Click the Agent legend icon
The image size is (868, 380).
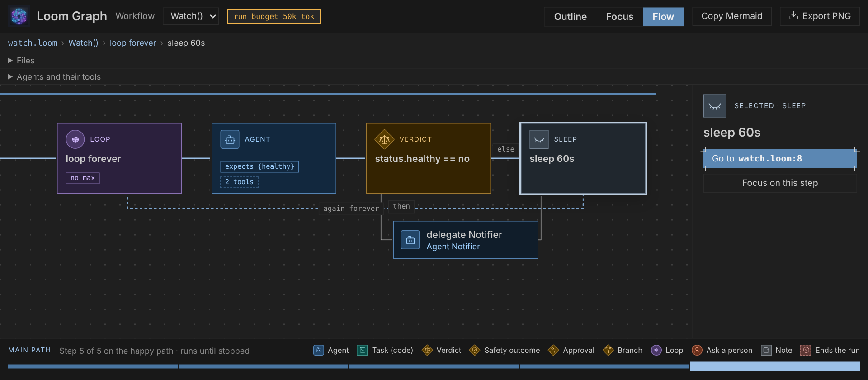click(319, 350)
